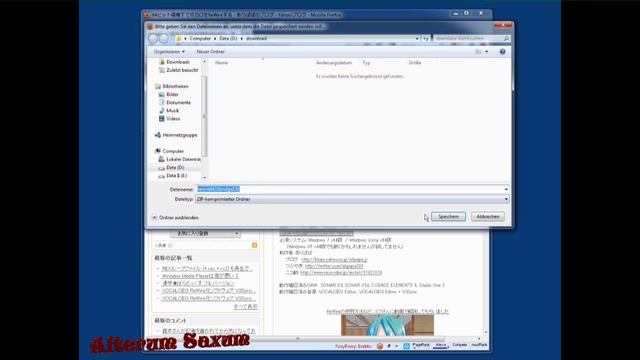Click the Heimnetzgruppe icon
The height and width of the screenshot is (360, 640).
coord(158,135)
